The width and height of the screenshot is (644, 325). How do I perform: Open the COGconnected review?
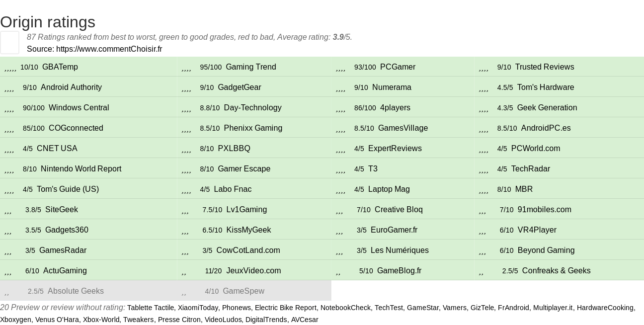76,128
